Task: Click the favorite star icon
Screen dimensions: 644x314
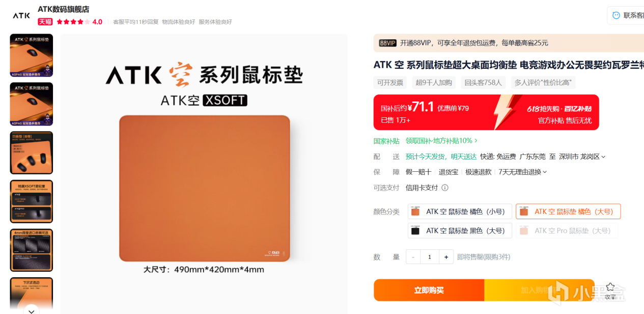Action: click(x=610, y=287)
